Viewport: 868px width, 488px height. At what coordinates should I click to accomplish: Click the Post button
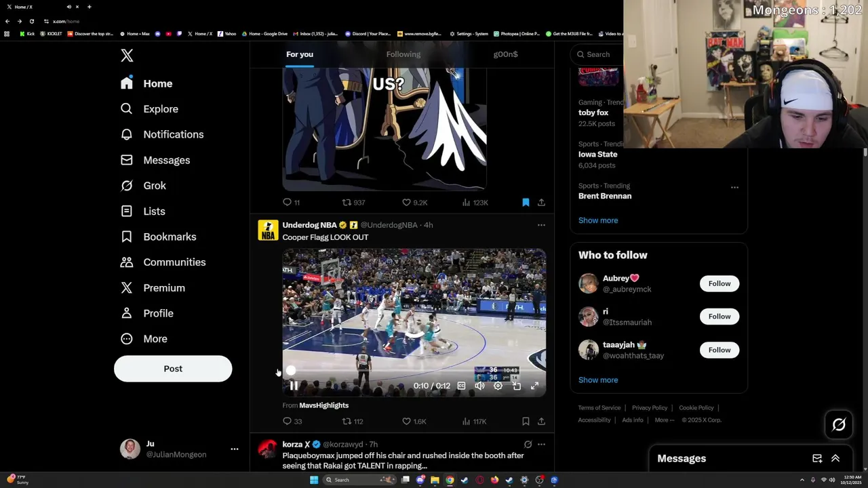173,369
